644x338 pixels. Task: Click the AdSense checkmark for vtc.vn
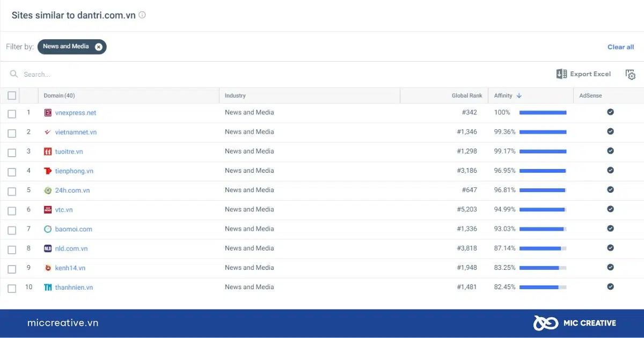click(x=610, y=209)
